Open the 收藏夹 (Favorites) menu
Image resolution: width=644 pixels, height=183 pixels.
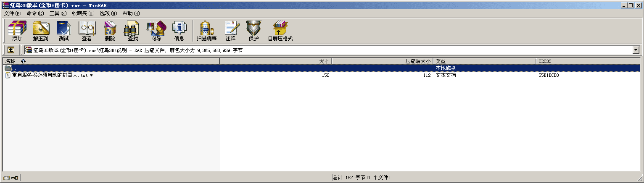[x=83, y=13]
